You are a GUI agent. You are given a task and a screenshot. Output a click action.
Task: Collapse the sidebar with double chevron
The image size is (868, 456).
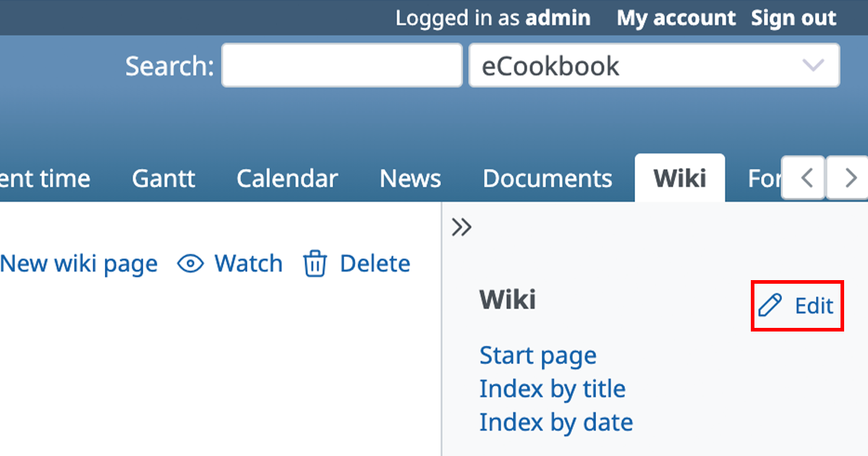[461, 228]
